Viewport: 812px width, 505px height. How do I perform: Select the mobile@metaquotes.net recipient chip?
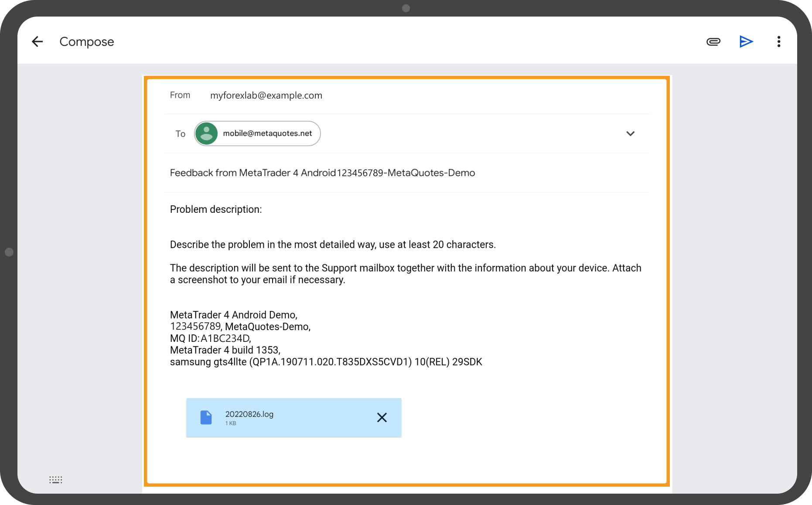click(x=267, y=133)
